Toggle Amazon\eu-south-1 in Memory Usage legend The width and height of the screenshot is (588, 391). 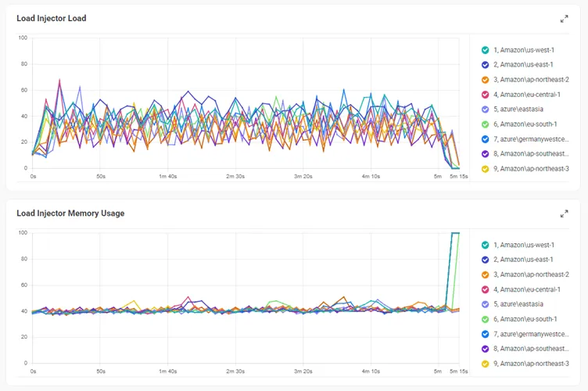coord(486,319)
